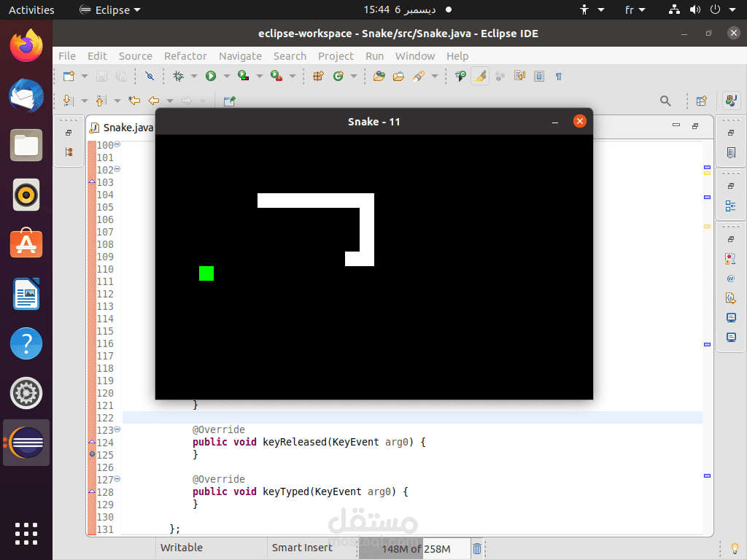Open the Javadoc view from the right sidebar
This screenshot has height=560, width=747.
coord(731,278)
